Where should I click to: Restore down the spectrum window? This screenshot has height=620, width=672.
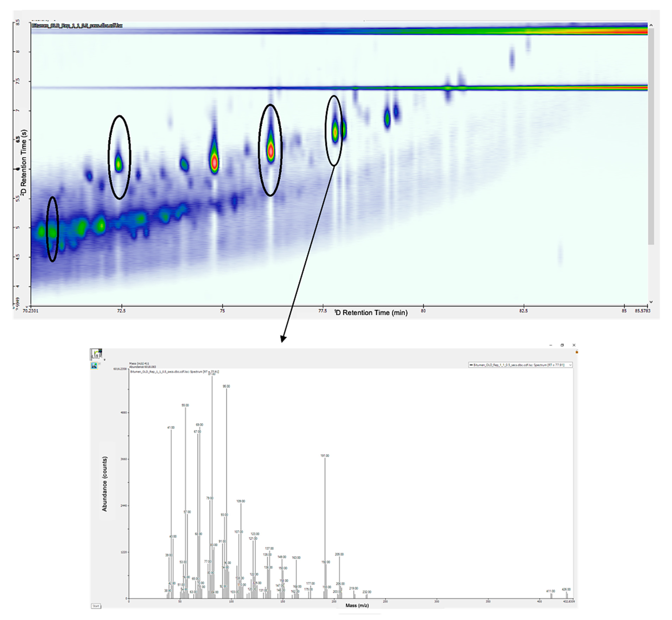562,345
